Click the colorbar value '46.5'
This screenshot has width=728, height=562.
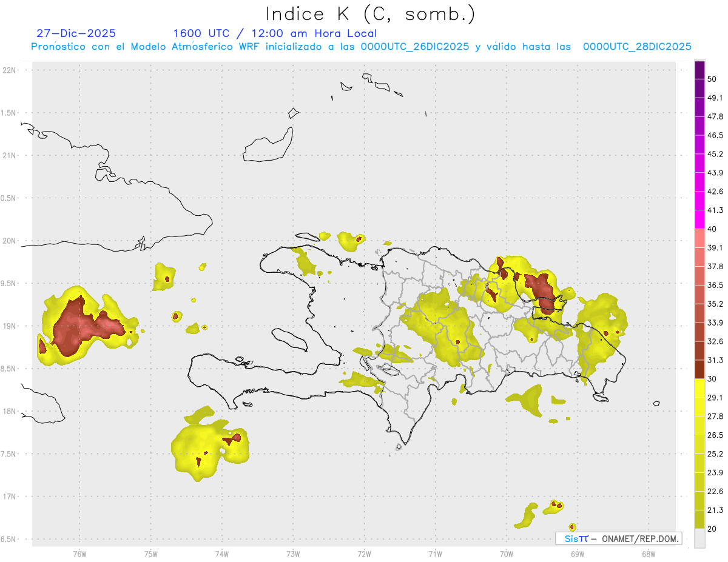(x=715, y=135)
